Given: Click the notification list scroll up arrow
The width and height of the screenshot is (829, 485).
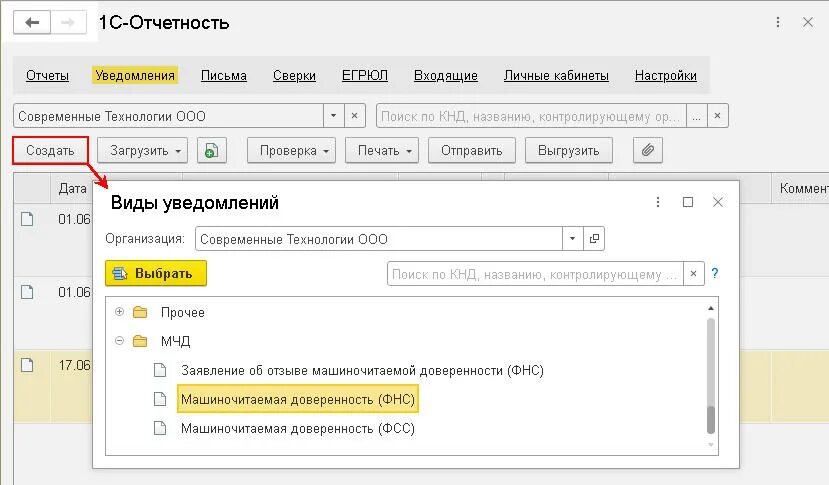Looking at the screenshot, I should (711, 308).
